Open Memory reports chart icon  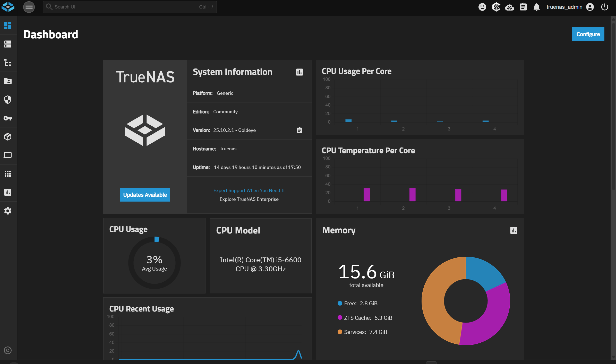click(514, 230)
